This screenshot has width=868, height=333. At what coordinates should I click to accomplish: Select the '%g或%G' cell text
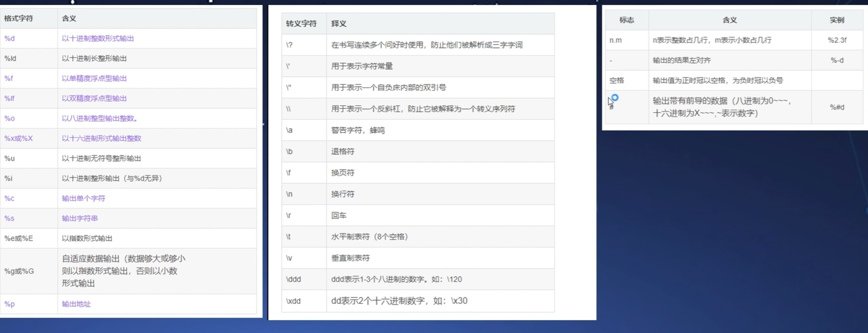coord(19,271)
